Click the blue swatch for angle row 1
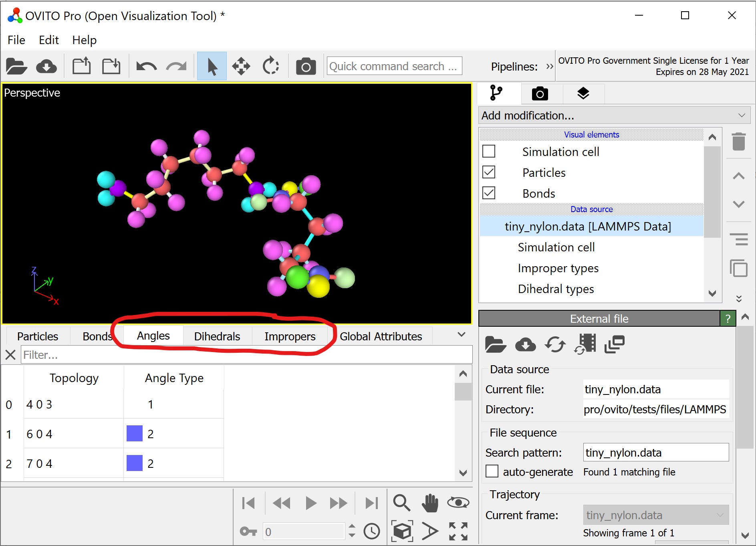This screenshot has height=546, width=756. [x=135, y=434]
